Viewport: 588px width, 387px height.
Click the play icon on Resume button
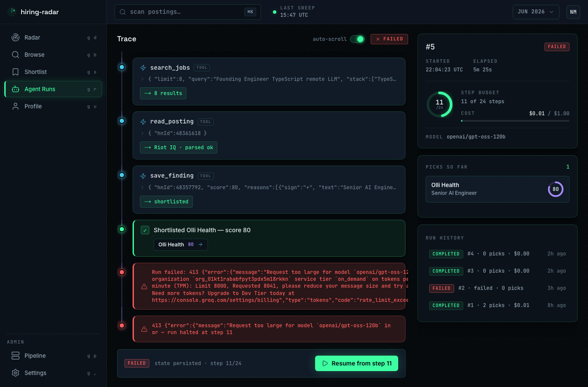(325, 363)
